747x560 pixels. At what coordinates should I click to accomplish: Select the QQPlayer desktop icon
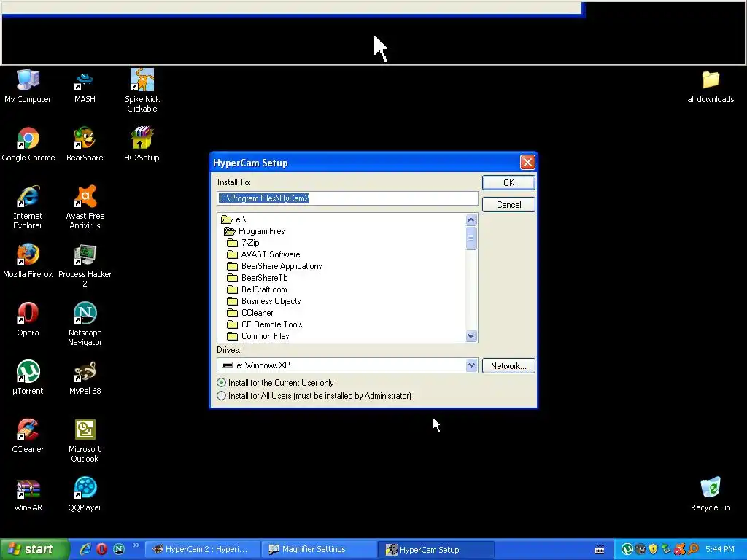click(85, 494)
